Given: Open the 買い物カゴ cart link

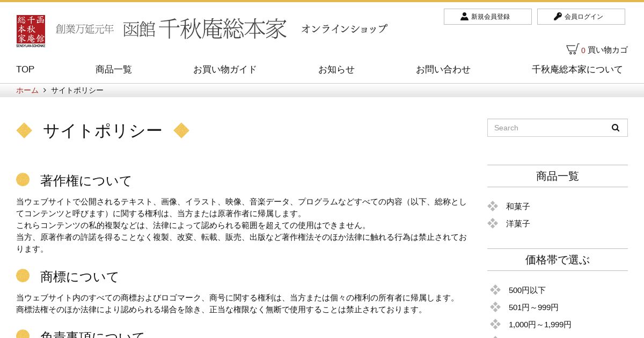Looking at the screenshot, I should pyautogui.click(x=608, y=50).
